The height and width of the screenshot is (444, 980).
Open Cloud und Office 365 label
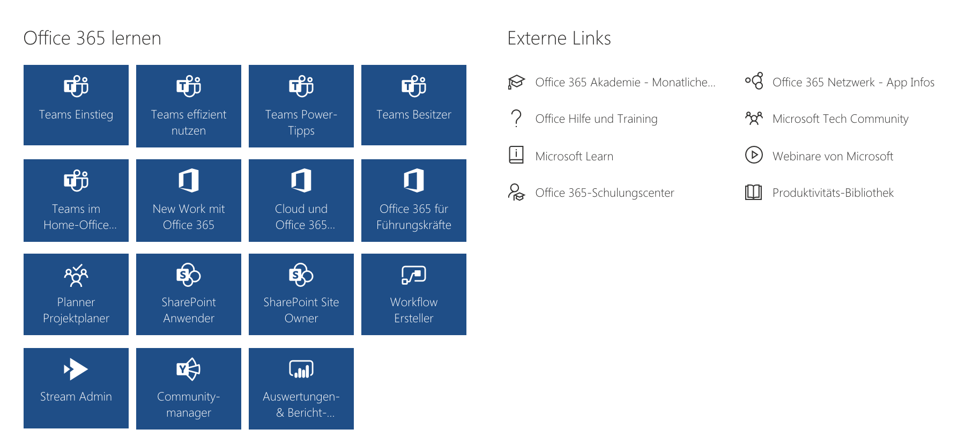305,217
